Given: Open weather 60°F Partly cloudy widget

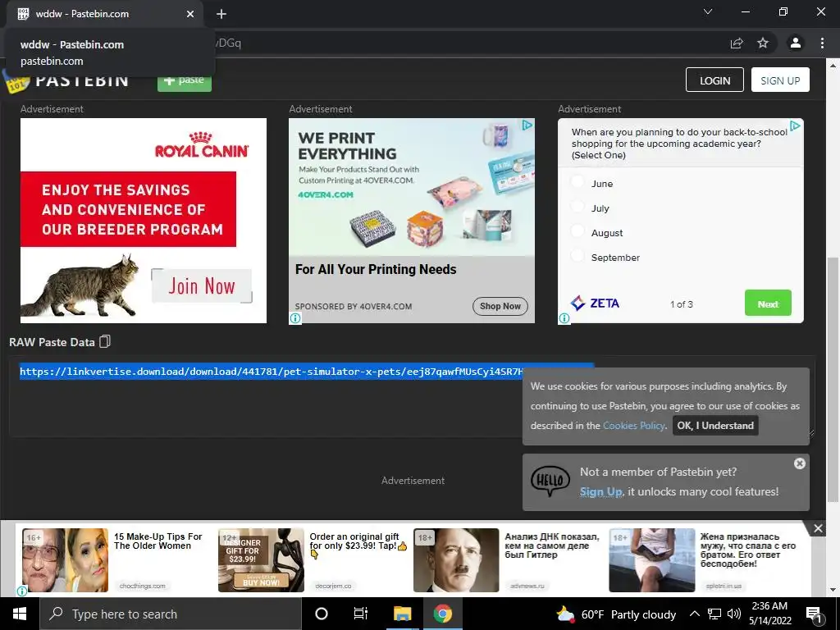Looking at the screenshot, I should click(x=616, y=614).
